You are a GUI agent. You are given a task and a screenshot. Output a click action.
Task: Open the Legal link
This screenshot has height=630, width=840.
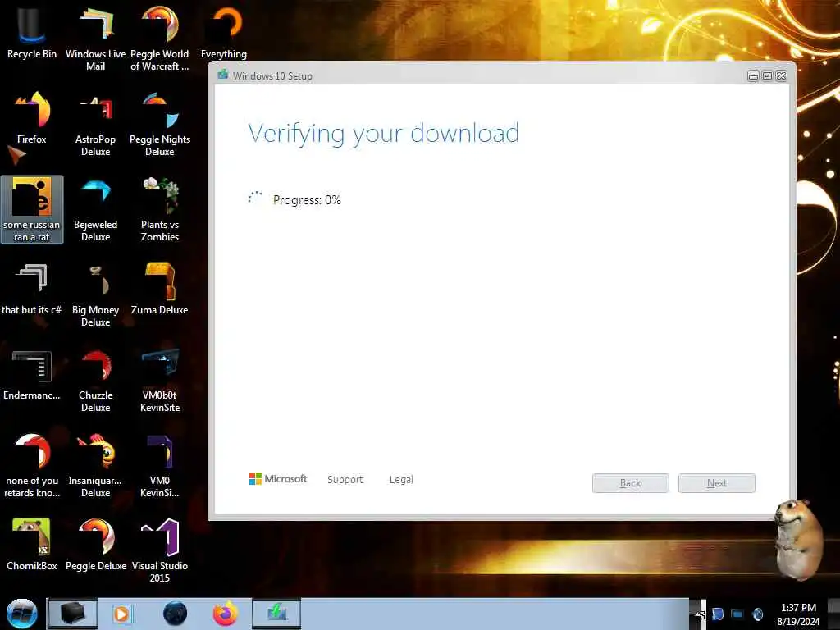click(401, 479)
